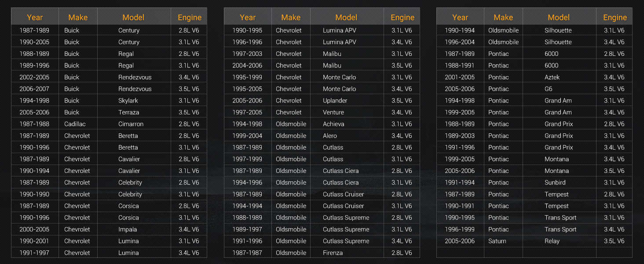Select the 1989-1996 year cell
644x264 pixels.
click(35, 66)
